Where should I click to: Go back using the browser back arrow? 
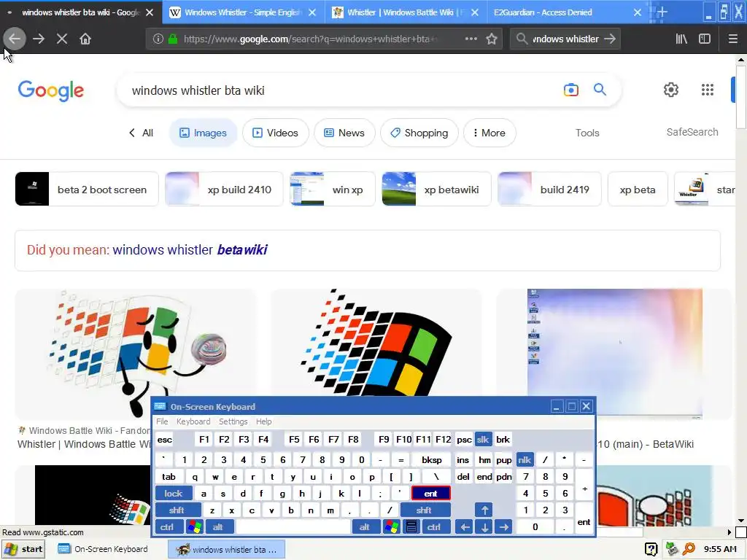pyautogui.click(x=15, y=39)
